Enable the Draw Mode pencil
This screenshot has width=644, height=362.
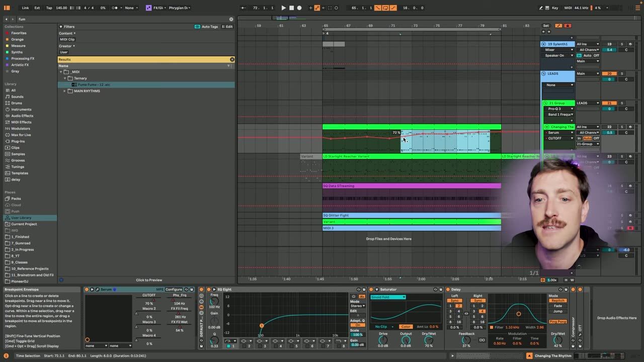coord(541,8)
